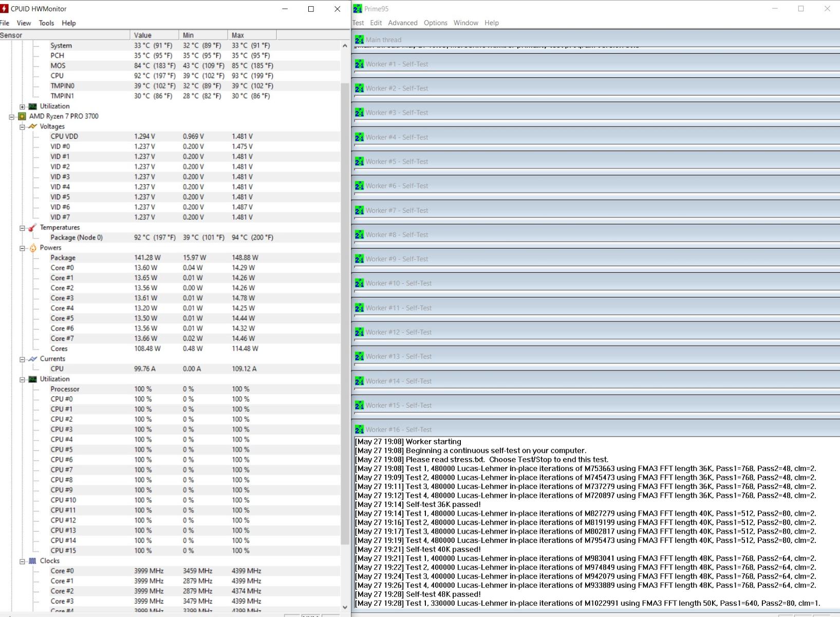Viewport: 840px width, 617px height.
Task: Collapse the Voltages section
Action: [x=22, y=127]
